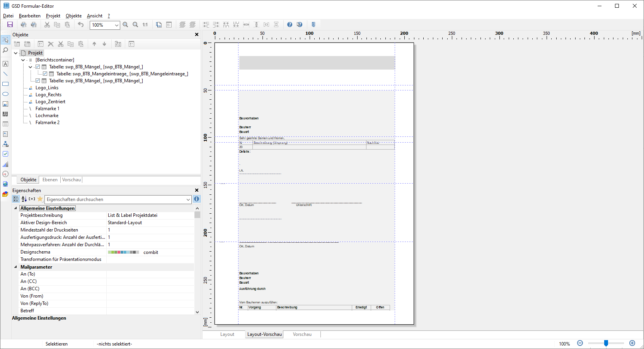
Task: Select the Gauge object tool
Action: pyautogui.click(x=5, y=174)
